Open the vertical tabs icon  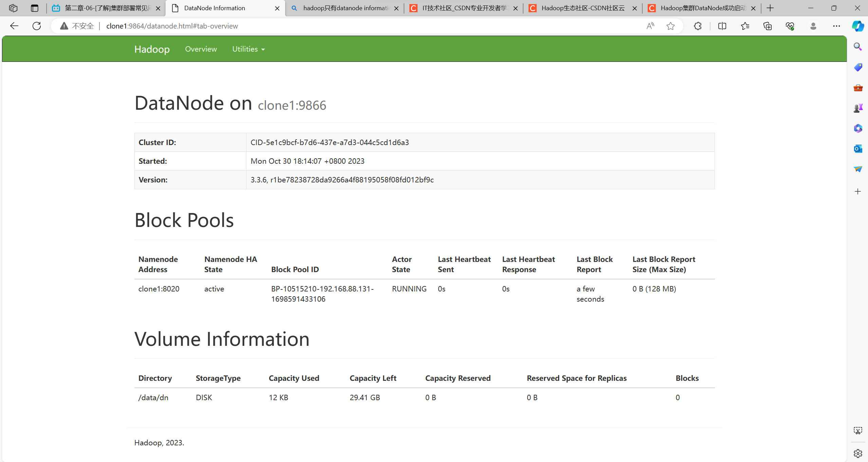pos(34,8)
